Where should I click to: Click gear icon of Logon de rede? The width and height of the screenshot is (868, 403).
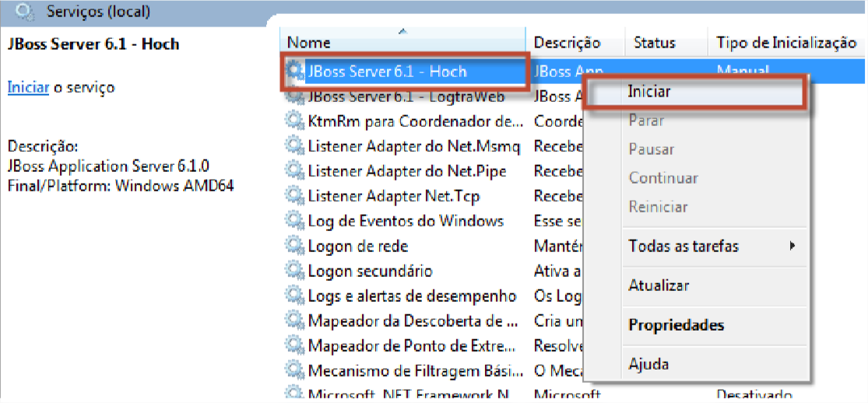pos(294,247)
